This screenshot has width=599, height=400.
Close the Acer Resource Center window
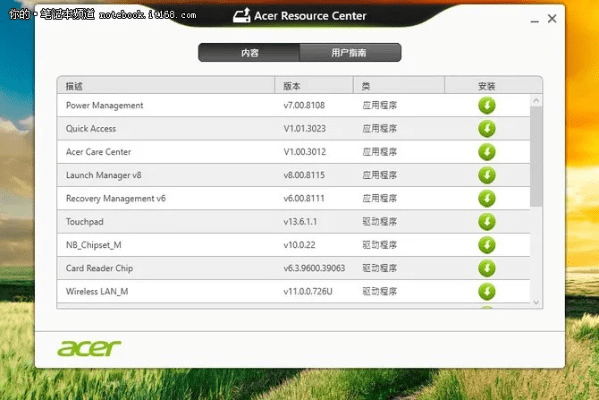point(552,19)
